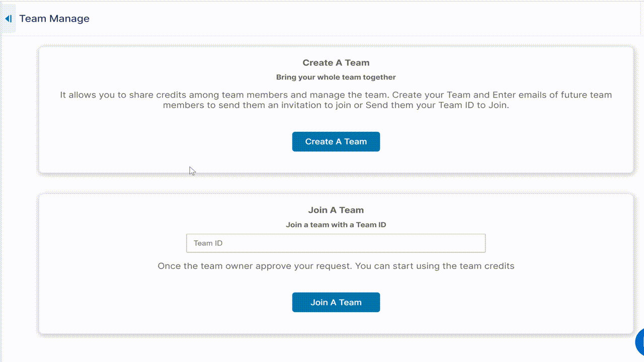The height and width of the screenshot is (362, 644).
Task: Focus the Team ID input field
Action: [336, 243]
